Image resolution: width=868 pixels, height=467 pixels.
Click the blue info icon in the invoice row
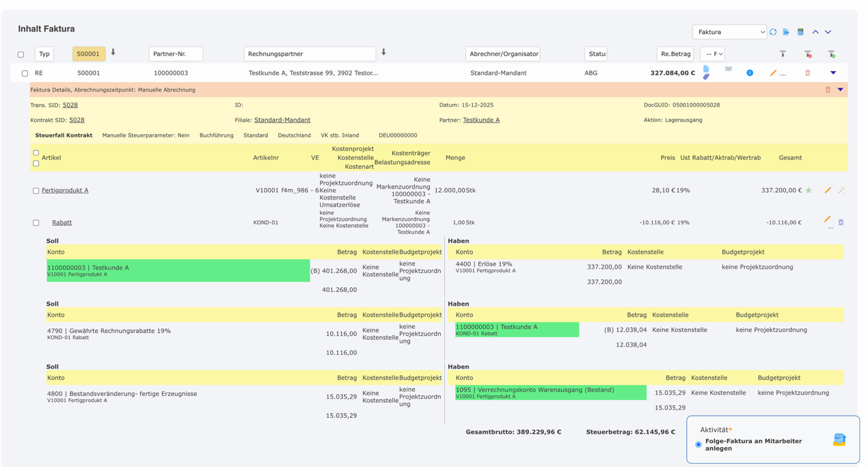pos(750,72)
